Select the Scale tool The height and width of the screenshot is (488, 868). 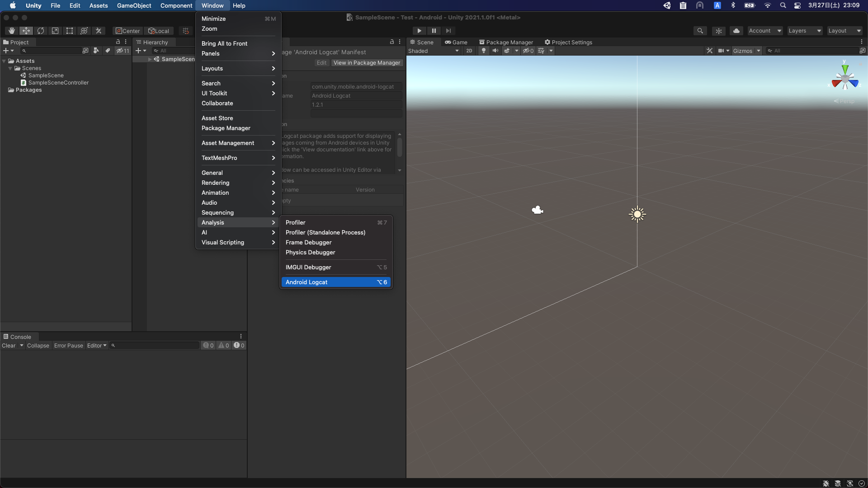point(55,31)
